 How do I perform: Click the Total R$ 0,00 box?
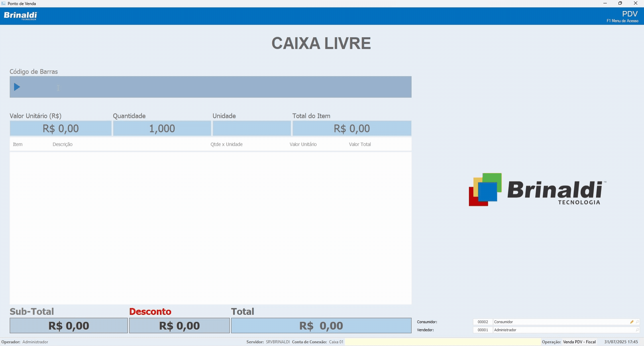click(321, 326)
